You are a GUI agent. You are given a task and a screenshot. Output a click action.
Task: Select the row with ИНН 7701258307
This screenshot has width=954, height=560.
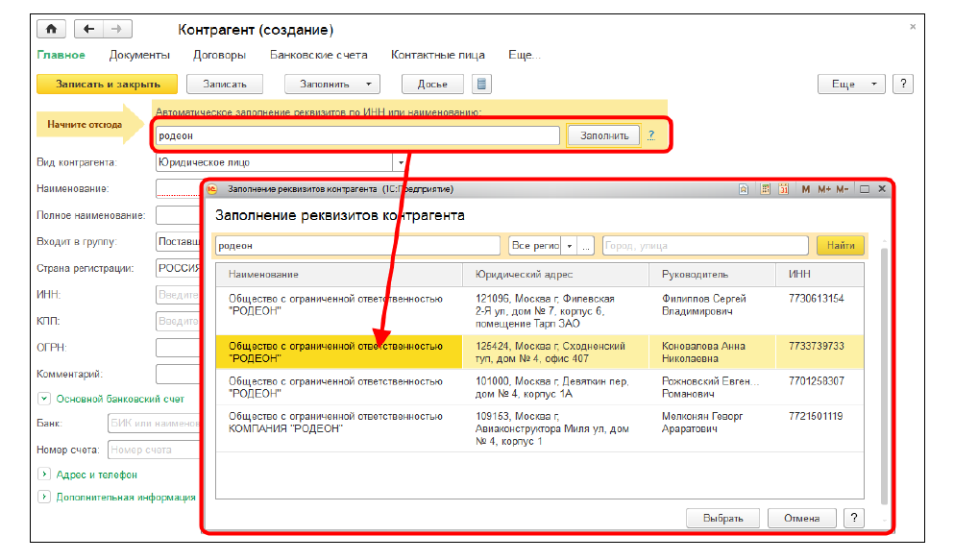[x=540, y=387]
